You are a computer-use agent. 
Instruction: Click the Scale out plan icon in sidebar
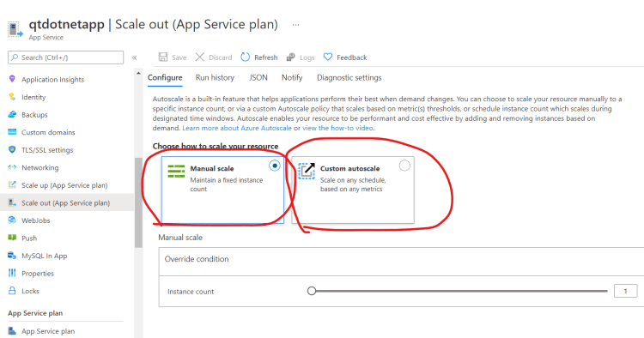(12, 202)
